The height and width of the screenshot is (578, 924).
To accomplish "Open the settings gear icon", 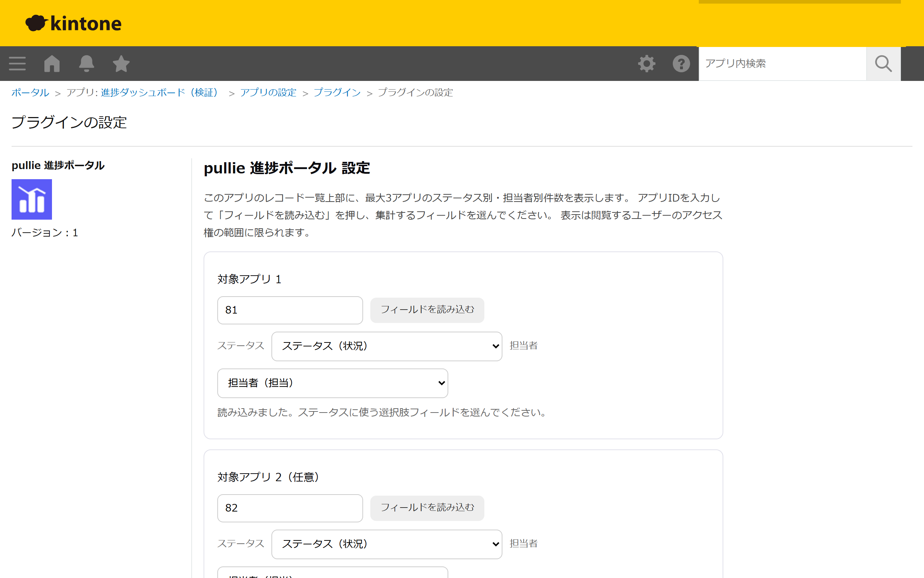I will click(646, 64).
